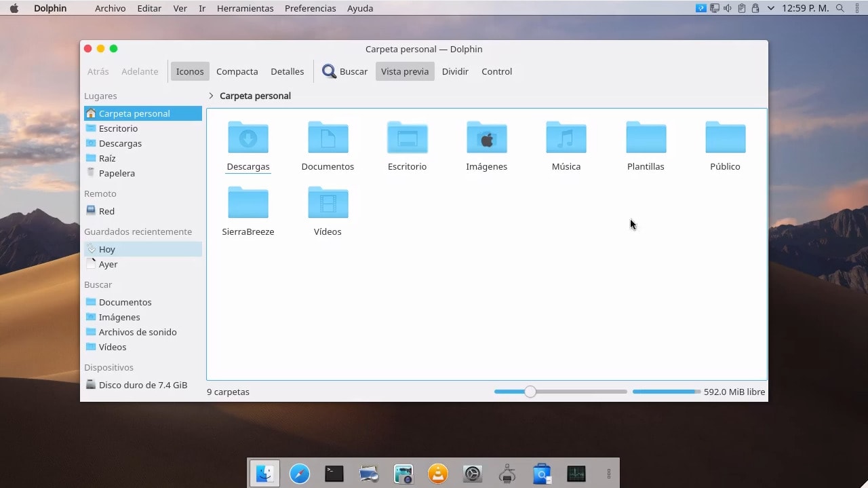Open the Klipper clipboard tray icon
This screenshot has width=868, height=488.
(x=741, y=8)
